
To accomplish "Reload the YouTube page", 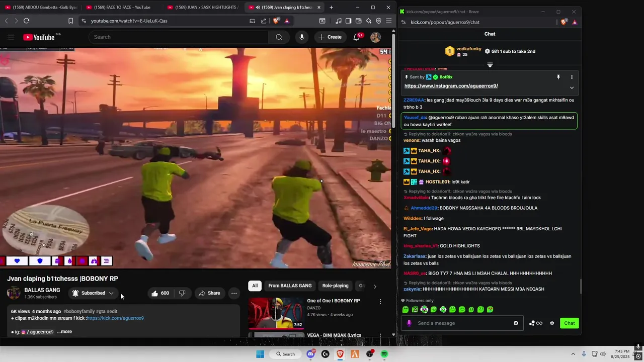I will click(x=26, y=21).
